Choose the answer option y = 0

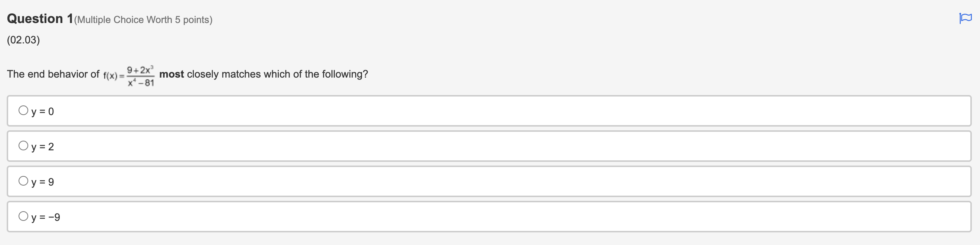pyautogui.click(x=43, y=111)
